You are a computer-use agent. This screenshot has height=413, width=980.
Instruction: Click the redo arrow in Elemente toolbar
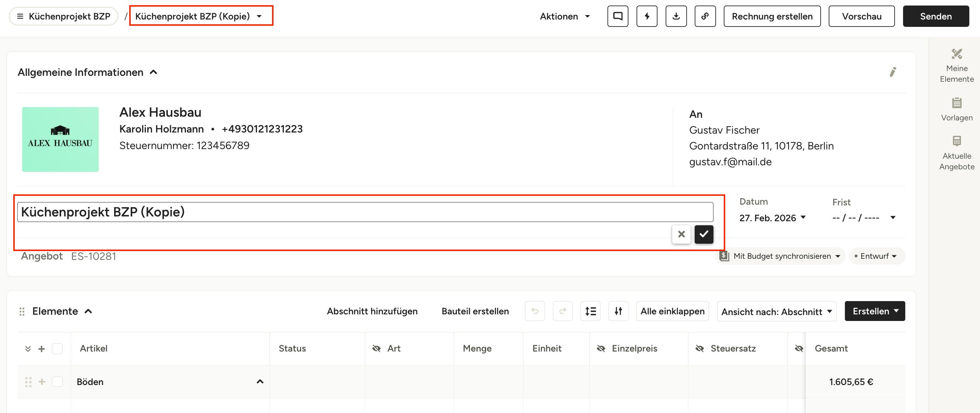pos(563,311)
